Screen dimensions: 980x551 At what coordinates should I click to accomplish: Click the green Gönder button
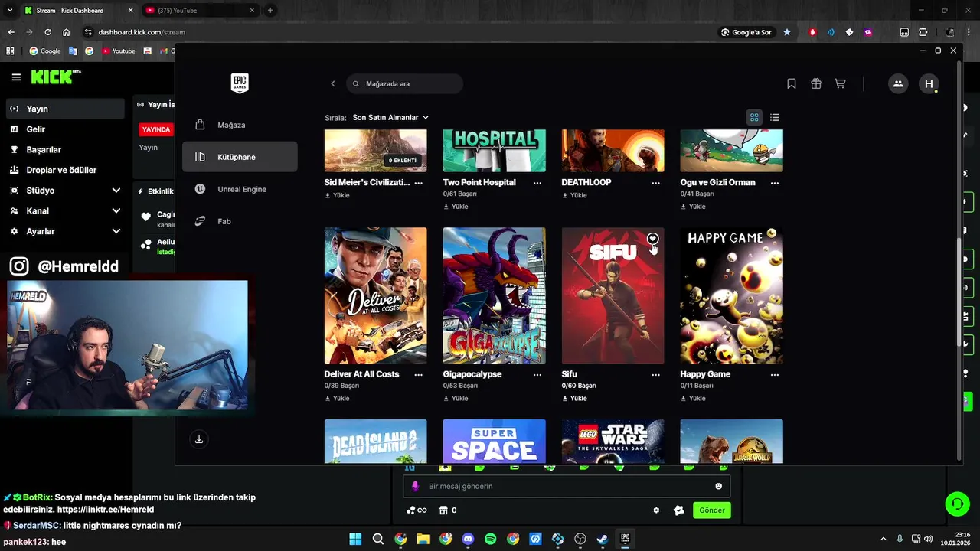pyautogui.click(x=712, y=510)
